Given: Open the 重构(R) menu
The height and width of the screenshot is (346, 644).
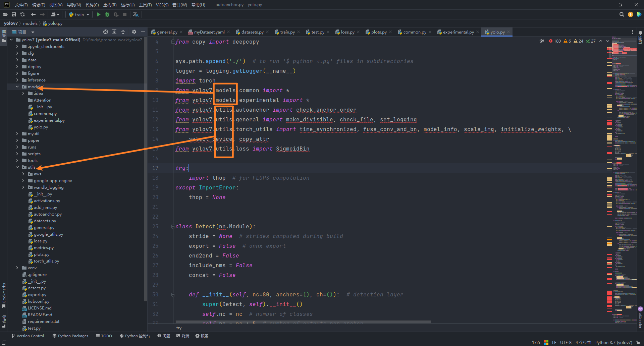Looking at the screenshot, I should [110, 5].
